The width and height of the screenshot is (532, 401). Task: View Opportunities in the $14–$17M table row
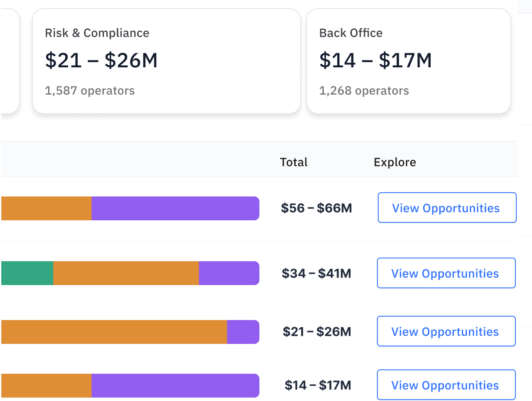[x=446, y=385]
